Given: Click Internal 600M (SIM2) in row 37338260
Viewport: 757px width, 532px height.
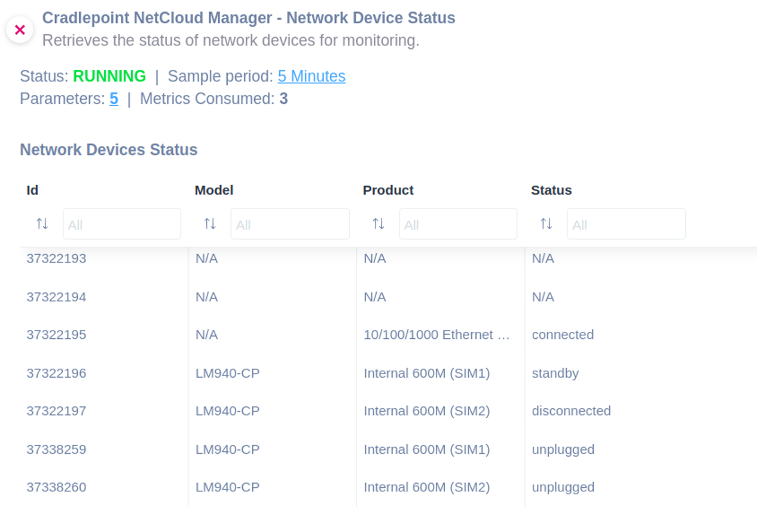Looking at the screenshot, I should coord(427,487).
